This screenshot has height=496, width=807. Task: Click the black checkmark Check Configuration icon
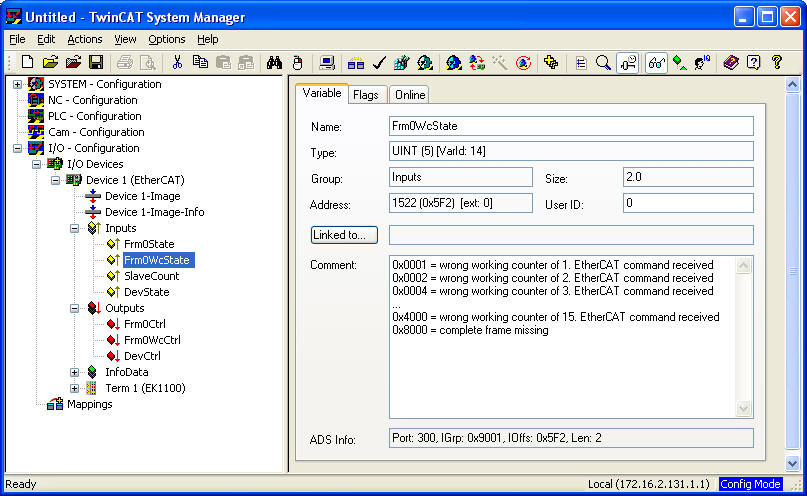[x=379, y=62]
